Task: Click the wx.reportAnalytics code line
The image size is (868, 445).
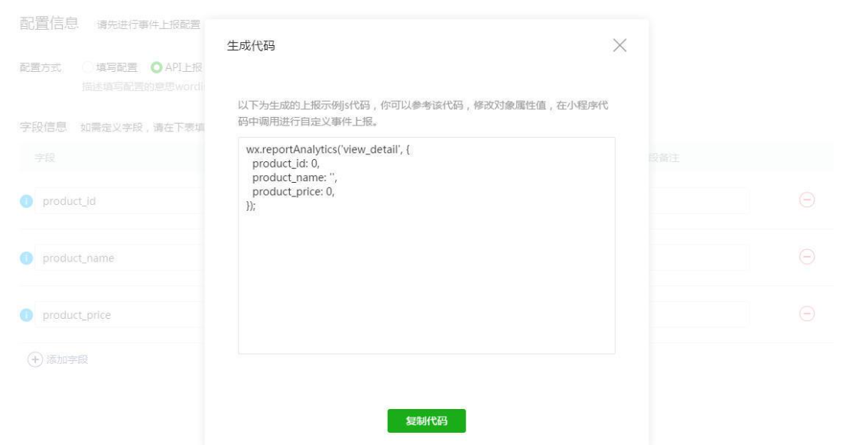Action: [x=328, y=149]
